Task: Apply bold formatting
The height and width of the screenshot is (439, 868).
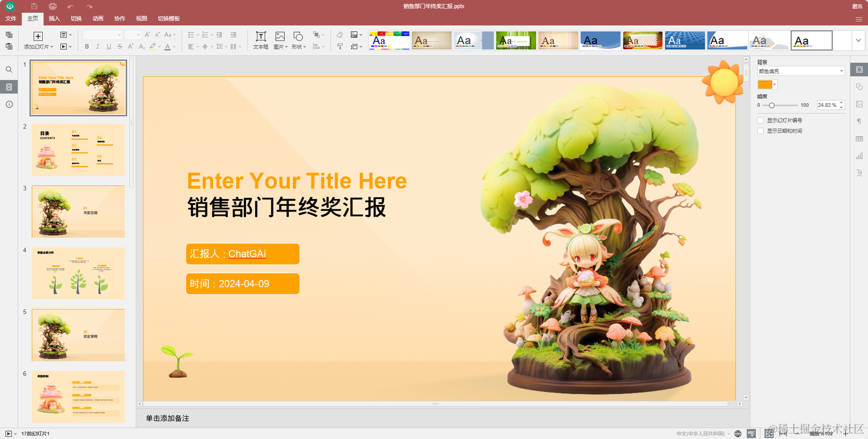Action: click(87, 46)
